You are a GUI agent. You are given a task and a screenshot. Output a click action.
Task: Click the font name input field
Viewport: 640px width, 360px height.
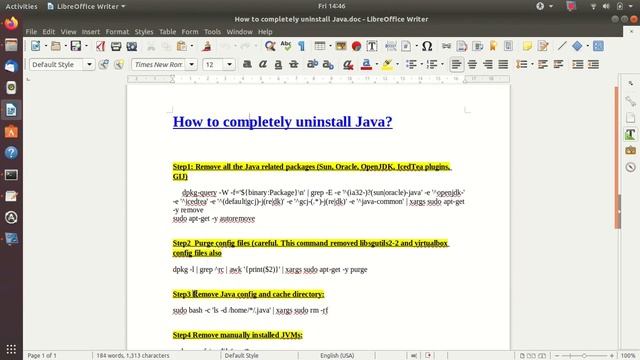click(x=159, y=64)
